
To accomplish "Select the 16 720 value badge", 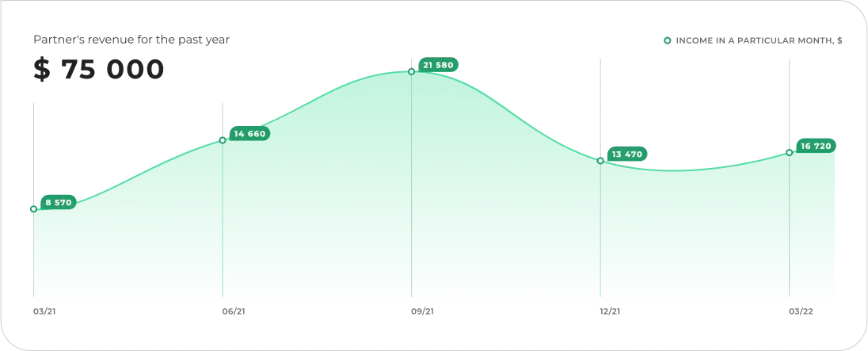I will coord(815,147).
